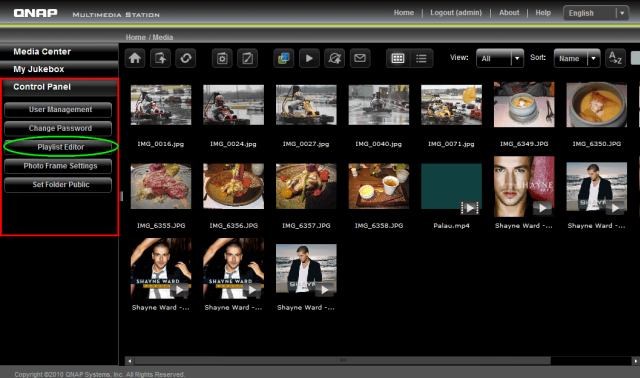Select the IMG_0040.jpg photo
The image size is (640, 378).
pyautogui.click(x=379, y=105)
